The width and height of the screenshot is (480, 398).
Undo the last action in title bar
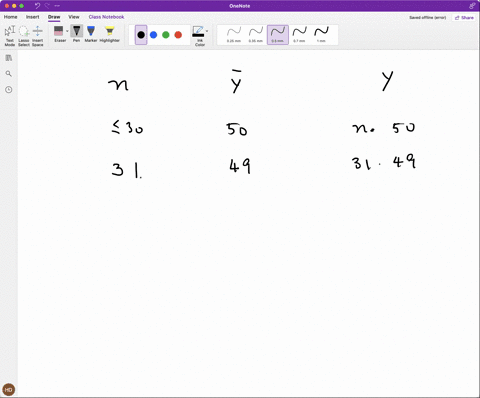pos(37,6)
